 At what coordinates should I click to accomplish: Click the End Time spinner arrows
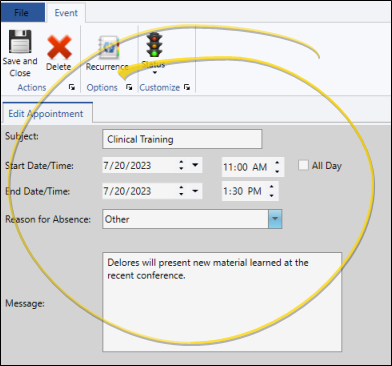pos(272,191)
